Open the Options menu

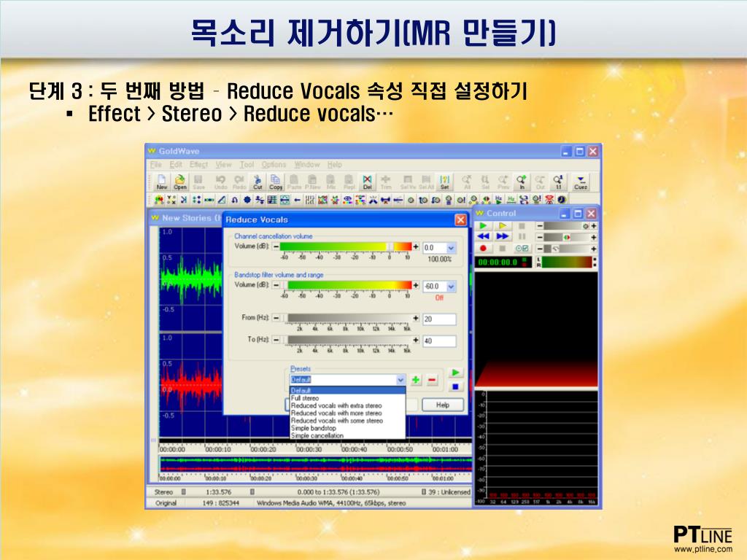(x=274, y=164)
